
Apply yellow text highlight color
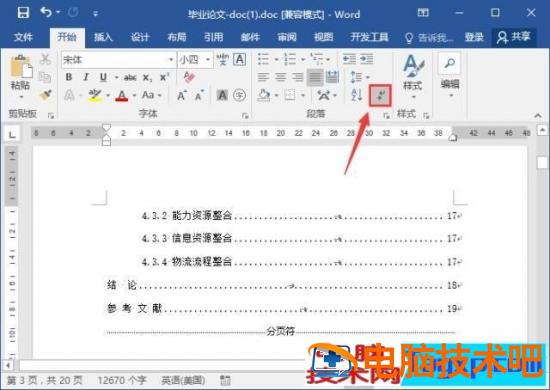[95, 95]
